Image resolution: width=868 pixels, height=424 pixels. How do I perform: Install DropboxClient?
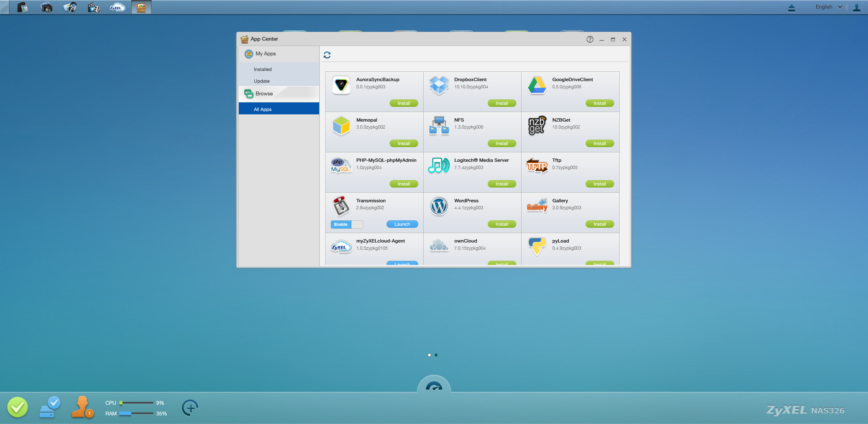point(502,103)
